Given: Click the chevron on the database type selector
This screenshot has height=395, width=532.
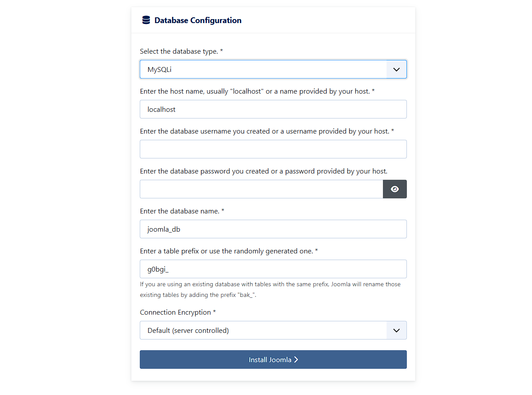Looking at the screenshot, I should pos(396,69).
